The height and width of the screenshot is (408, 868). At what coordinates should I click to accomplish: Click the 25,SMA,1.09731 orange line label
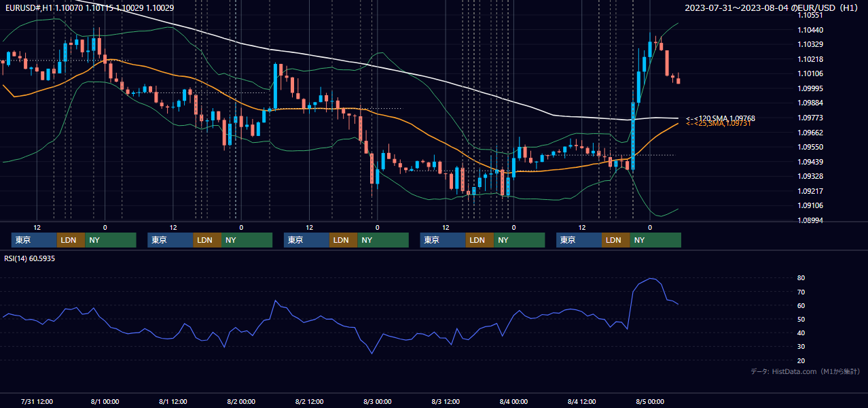(x=718, y=123)
